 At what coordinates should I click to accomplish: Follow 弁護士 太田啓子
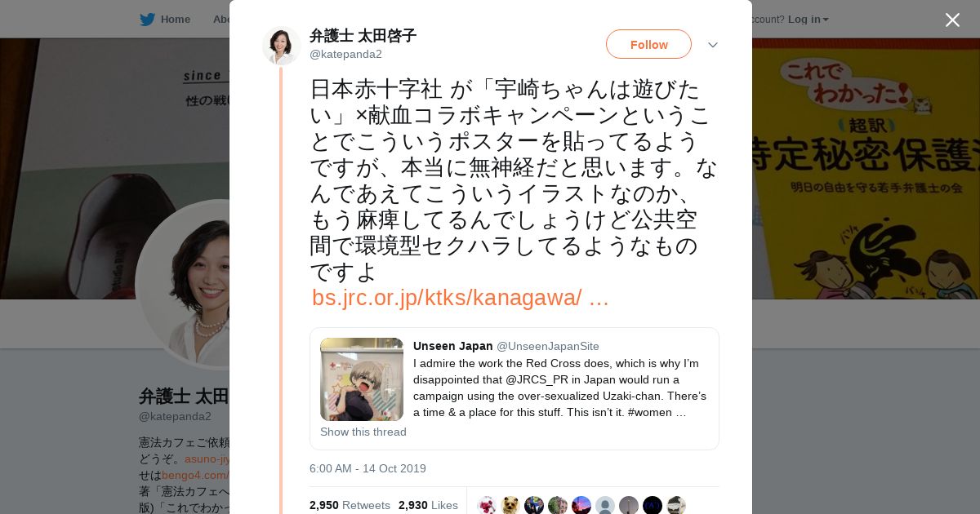[x=648, y=44]
